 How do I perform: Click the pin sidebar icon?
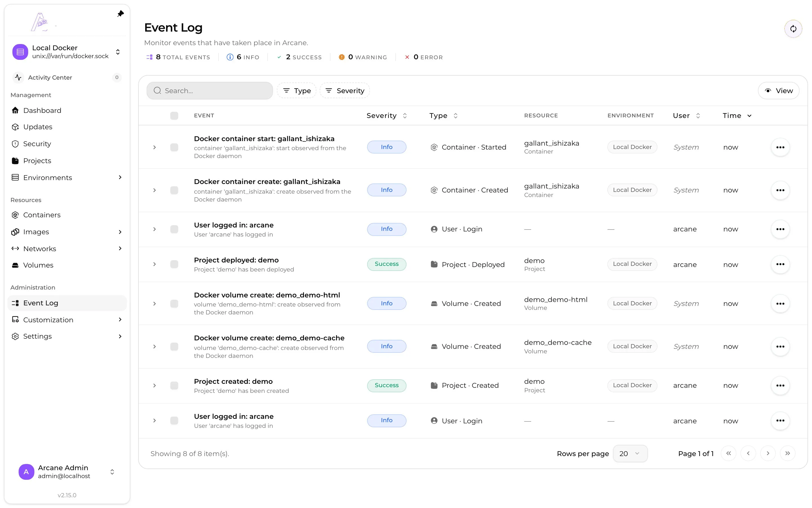[120, 14]
